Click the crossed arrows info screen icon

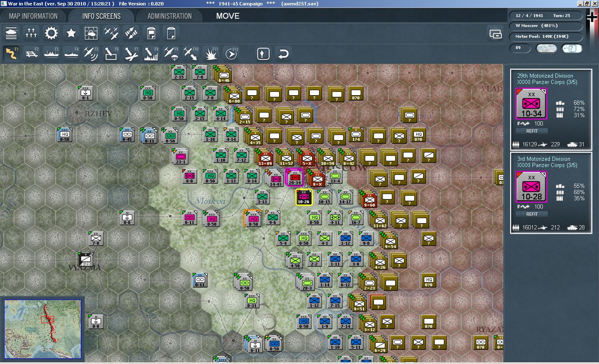pyautogui.click(x=131, y=33)
